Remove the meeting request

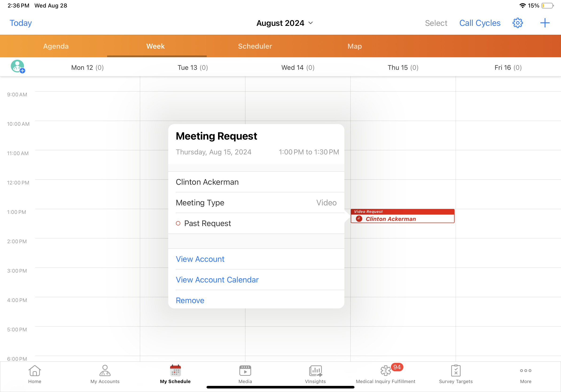point(190,300)
